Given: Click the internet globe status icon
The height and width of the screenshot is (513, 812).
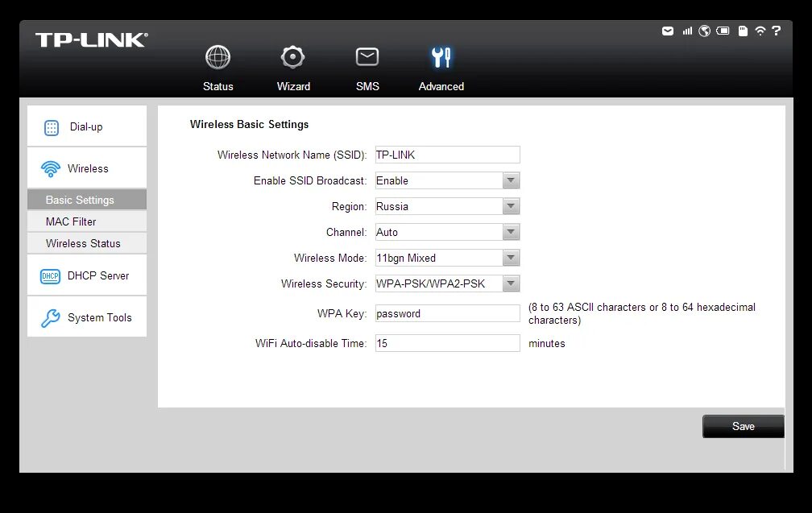Looking at the screenshot, I should tap(704, 31).
